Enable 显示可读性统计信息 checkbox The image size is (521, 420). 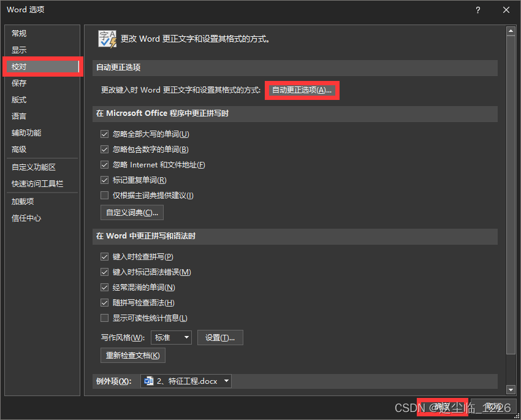tap(104, 318)
